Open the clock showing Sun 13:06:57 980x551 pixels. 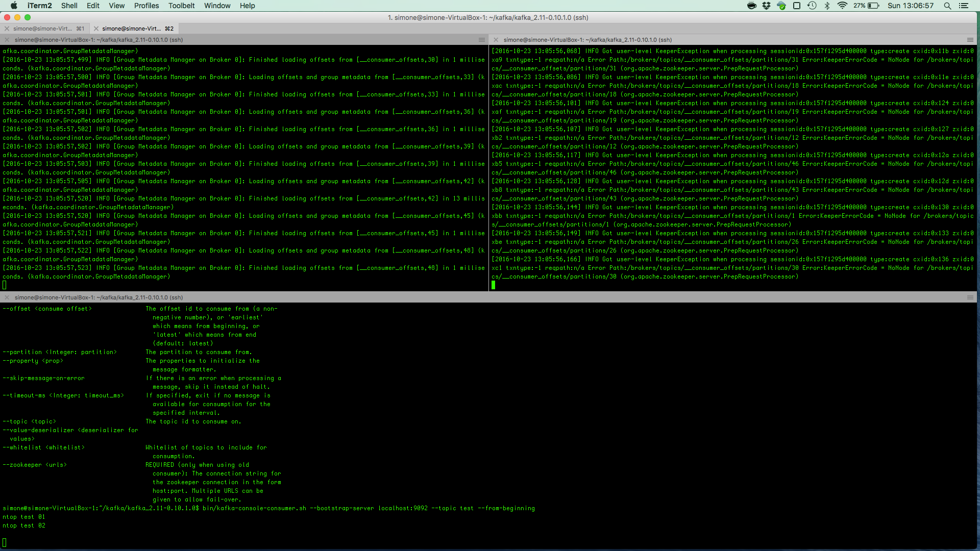[911, 6]
